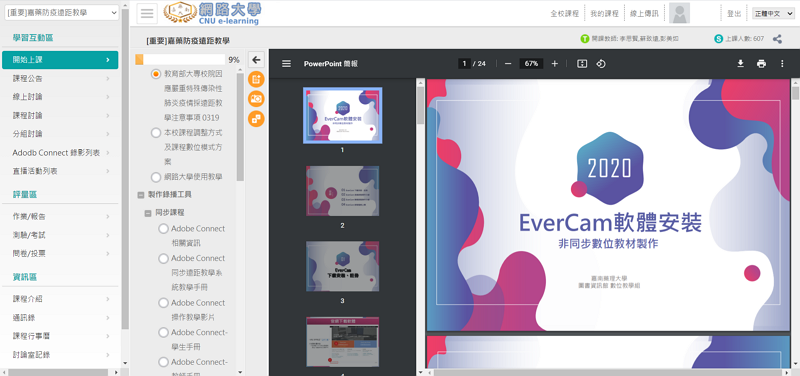Open 線上傳訊 link
Viewport: 800px width, 376px height.
click(x=644, y=14)
